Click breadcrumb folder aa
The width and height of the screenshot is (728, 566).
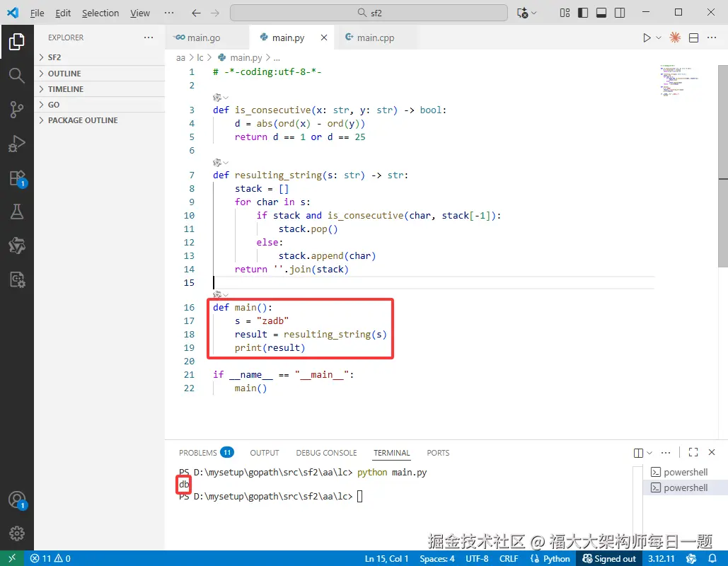[180, 57]
